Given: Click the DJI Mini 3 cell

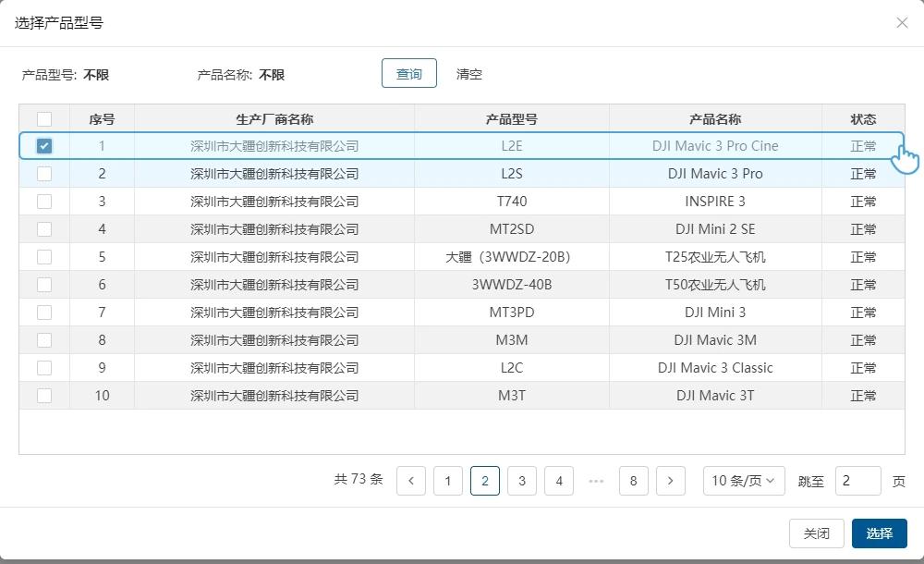Looking at the screenshot, I should (715, 313).
